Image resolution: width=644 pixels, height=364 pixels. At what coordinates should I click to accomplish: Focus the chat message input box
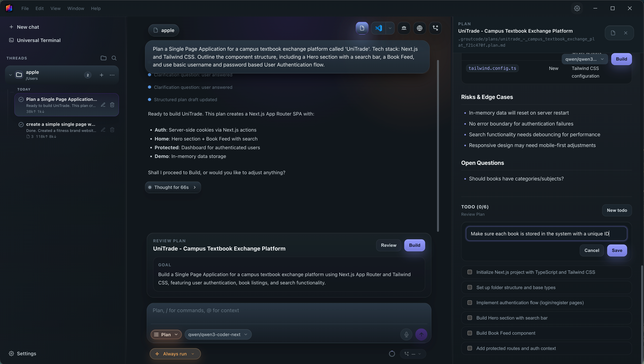click(289, 313)
